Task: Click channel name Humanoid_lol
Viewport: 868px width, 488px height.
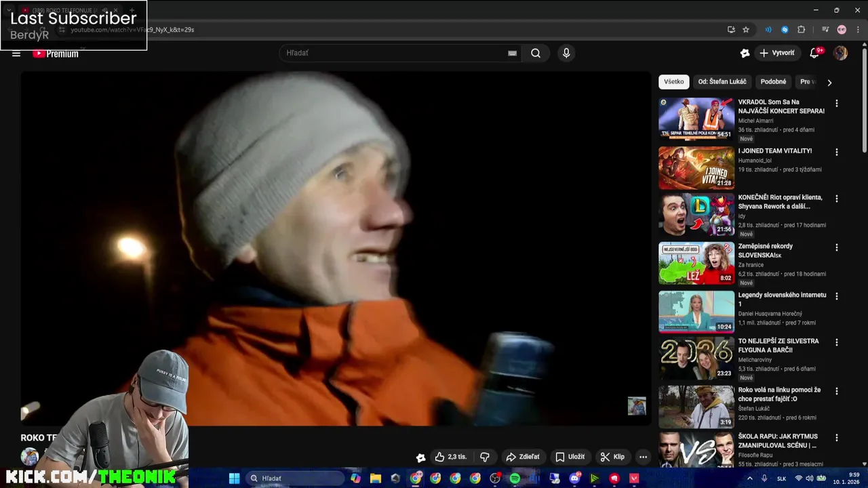Action: click(755, 161)
